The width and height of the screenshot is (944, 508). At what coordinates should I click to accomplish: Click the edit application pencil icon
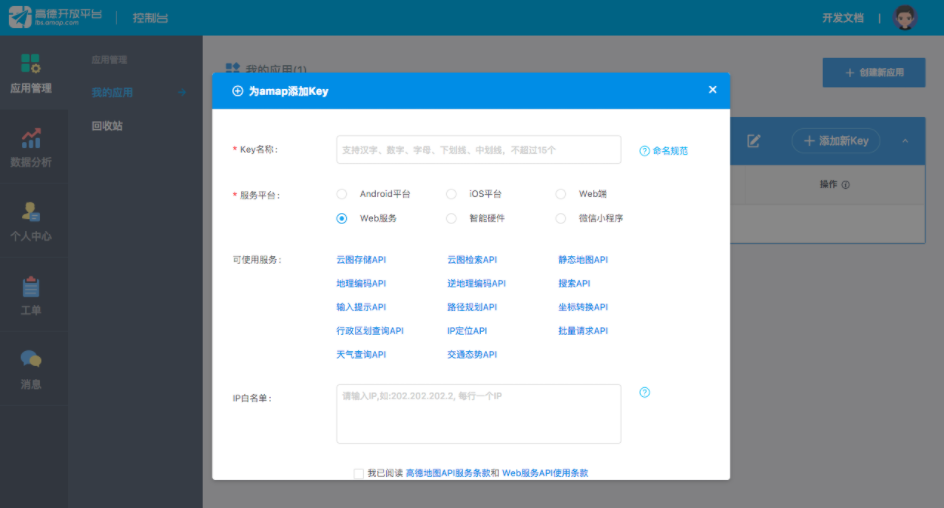click(x=753, y=141)
